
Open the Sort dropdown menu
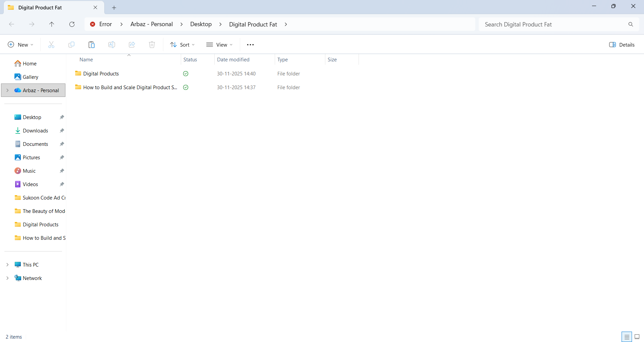click(x=182, y=45)
